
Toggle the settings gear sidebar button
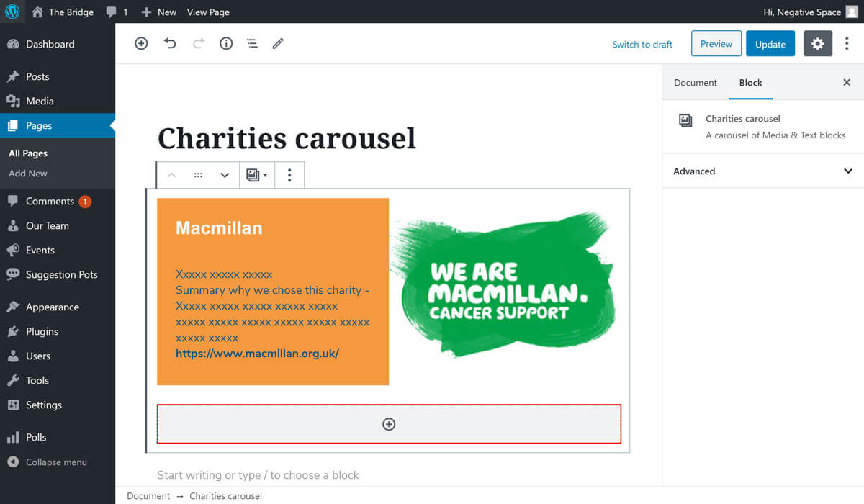tap(817, 44)
